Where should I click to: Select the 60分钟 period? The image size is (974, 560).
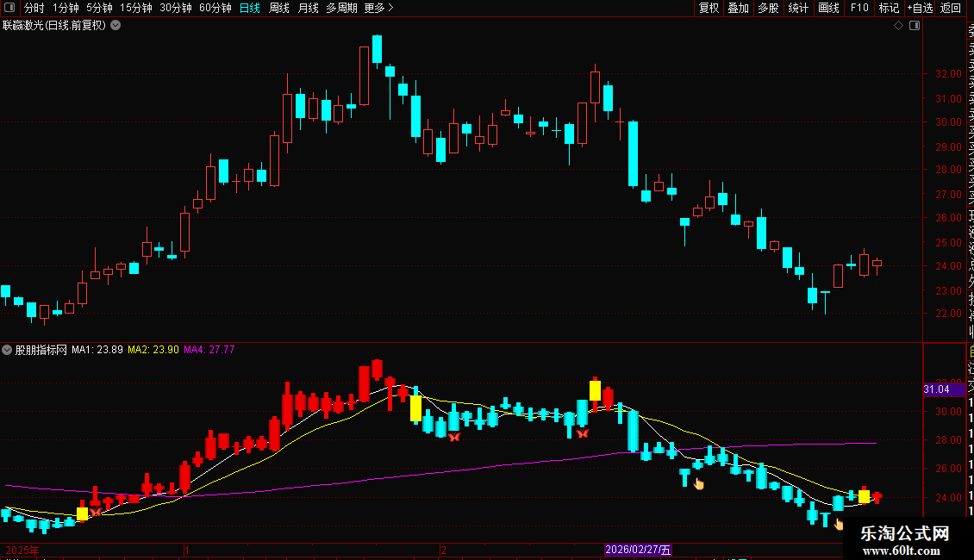click(215, 8)
